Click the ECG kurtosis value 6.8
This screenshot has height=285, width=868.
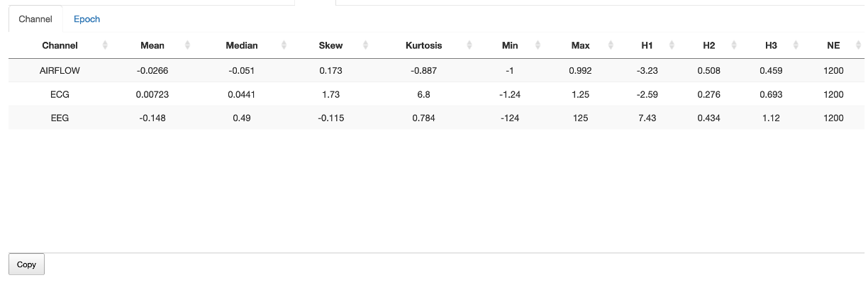pos(423,94)
